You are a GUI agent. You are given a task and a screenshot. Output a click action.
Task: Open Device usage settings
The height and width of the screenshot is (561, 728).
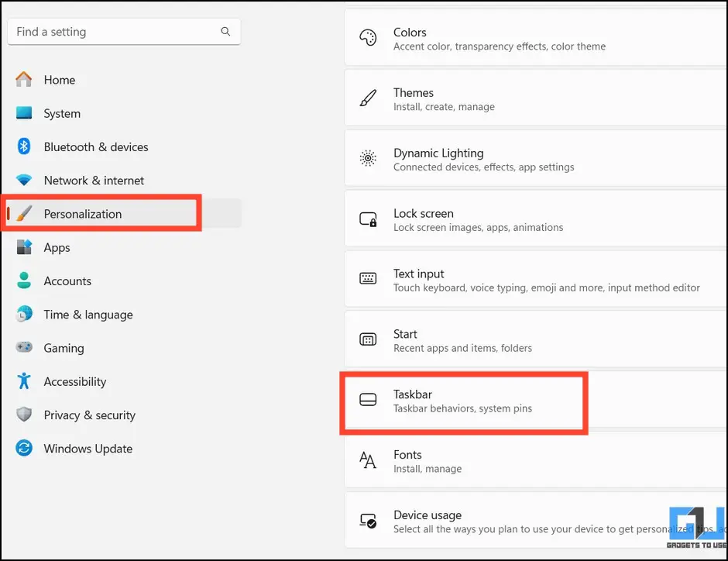(536, 521)
